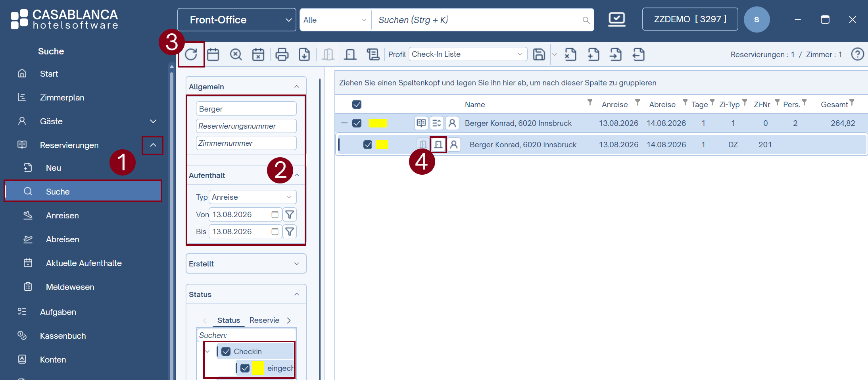Toggle the select-all checkbox in table header
868x380 pixels.
click(x=357, y=104)
